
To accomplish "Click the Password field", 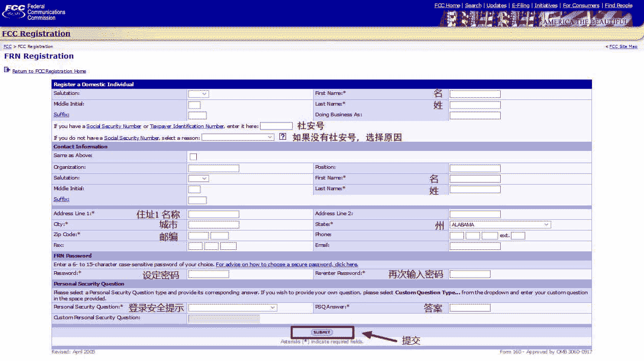I will 209,274.
